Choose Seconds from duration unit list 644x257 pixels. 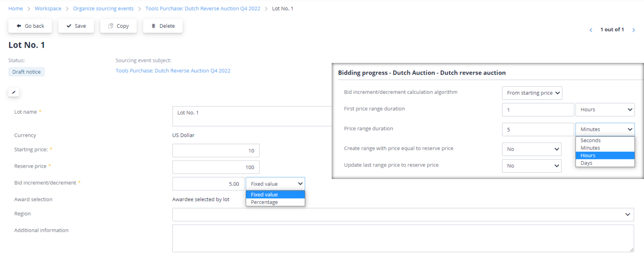tap(590, 140)
